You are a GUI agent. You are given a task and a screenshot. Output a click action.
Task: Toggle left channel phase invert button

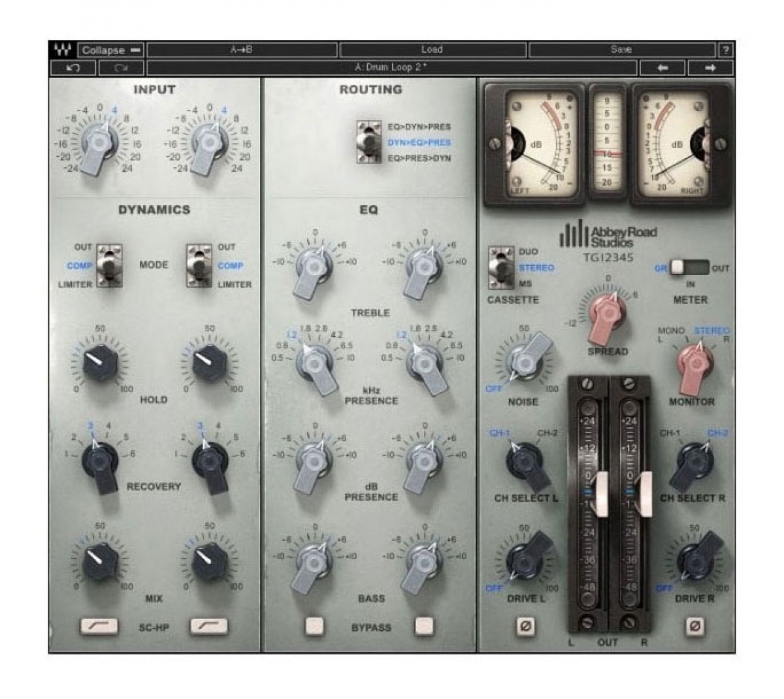click(x=525, y=626)
